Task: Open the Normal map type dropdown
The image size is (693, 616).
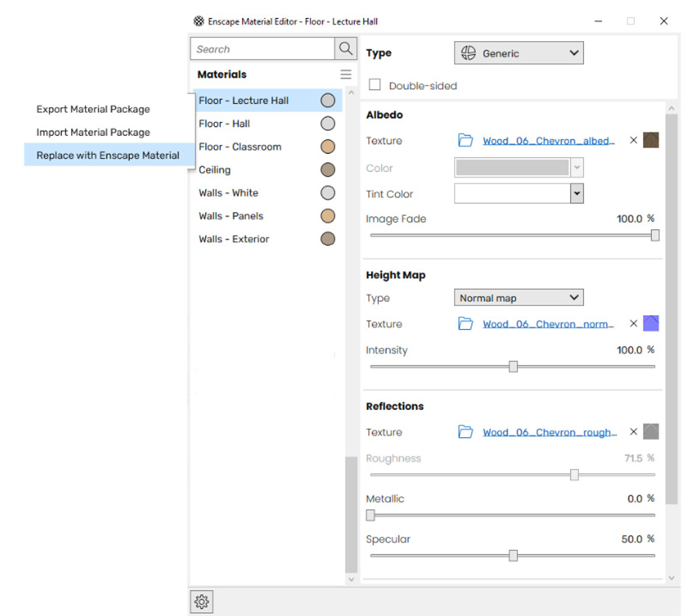Action: click(518, 298)
